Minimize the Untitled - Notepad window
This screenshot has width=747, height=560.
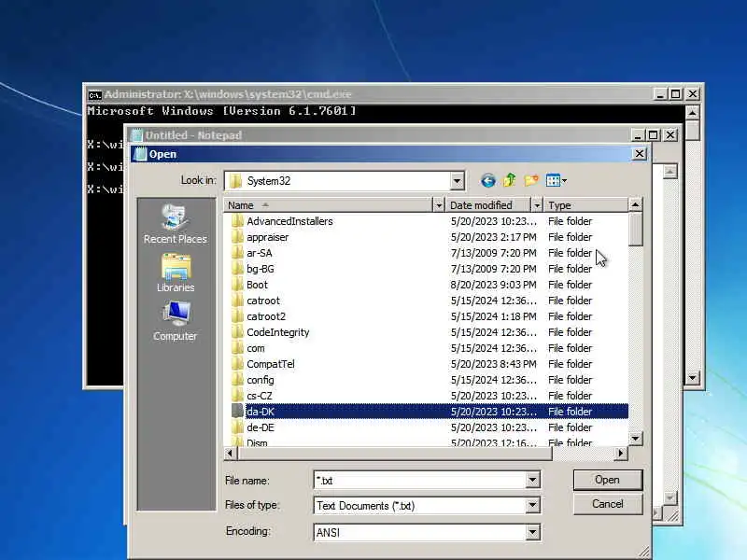pos(638,135)
